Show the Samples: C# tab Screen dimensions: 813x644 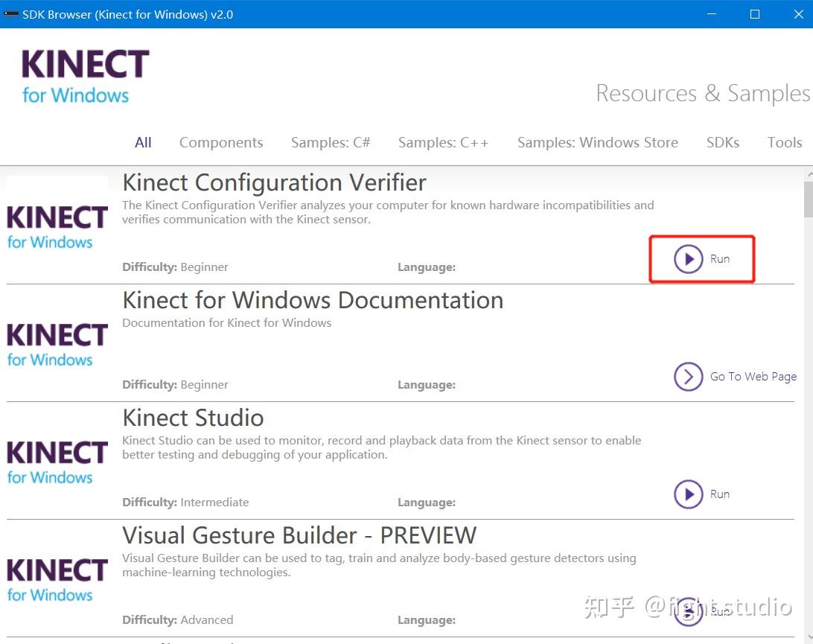point(331,142)
